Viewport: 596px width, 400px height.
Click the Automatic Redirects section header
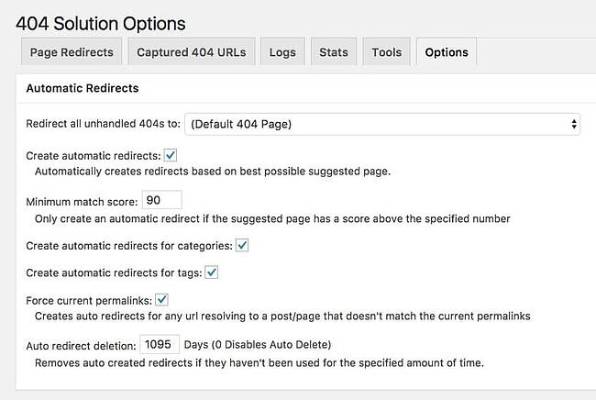click(x=82, y=88)
